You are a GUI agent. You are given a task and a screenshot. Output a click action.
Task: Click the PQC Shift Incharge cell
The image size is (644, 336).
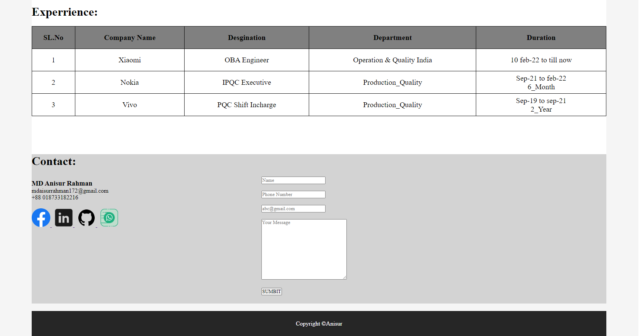(x=247, y=105)
